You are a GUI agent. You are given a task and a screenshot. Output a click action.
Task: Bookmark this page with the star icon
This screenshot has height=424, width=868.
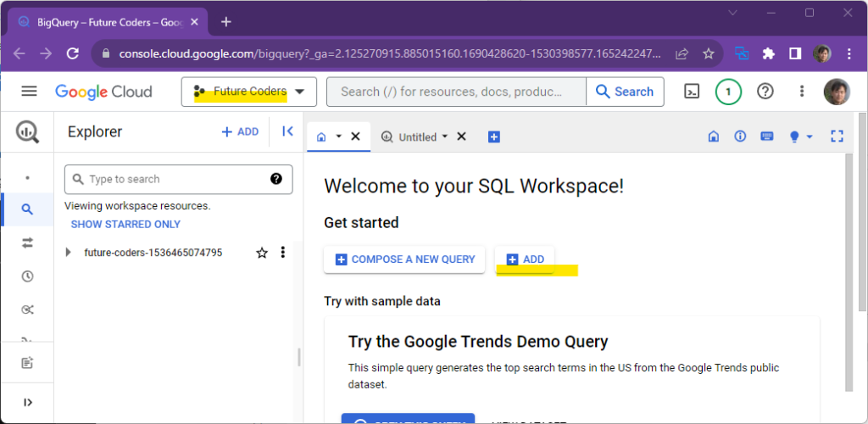click(x=708, y=53)
